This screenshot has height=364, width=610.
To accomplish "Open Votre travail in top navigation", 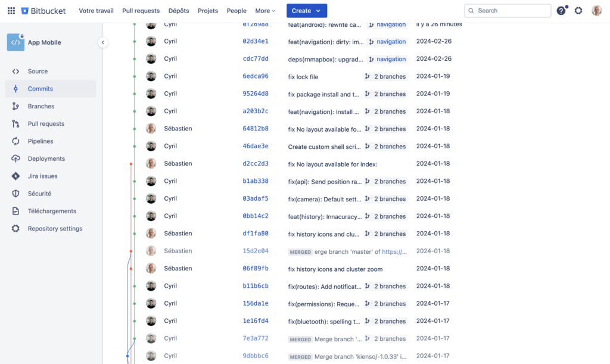I will tap(96, 11).
